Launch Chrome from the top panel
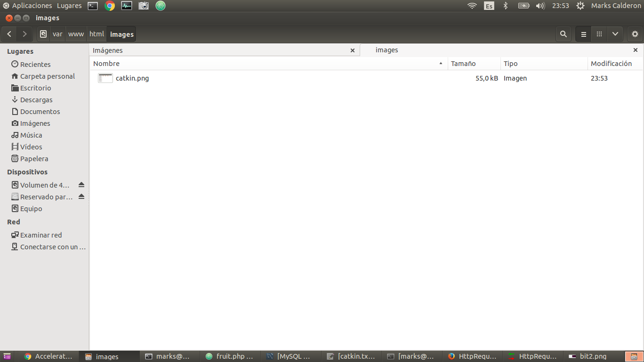 pyautogui.click(x=110, y=6)
